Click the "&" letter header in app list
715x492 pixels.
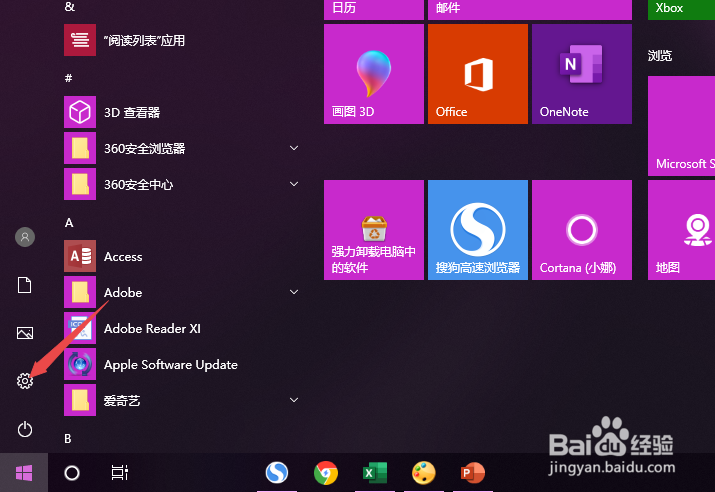click(70, 6)
